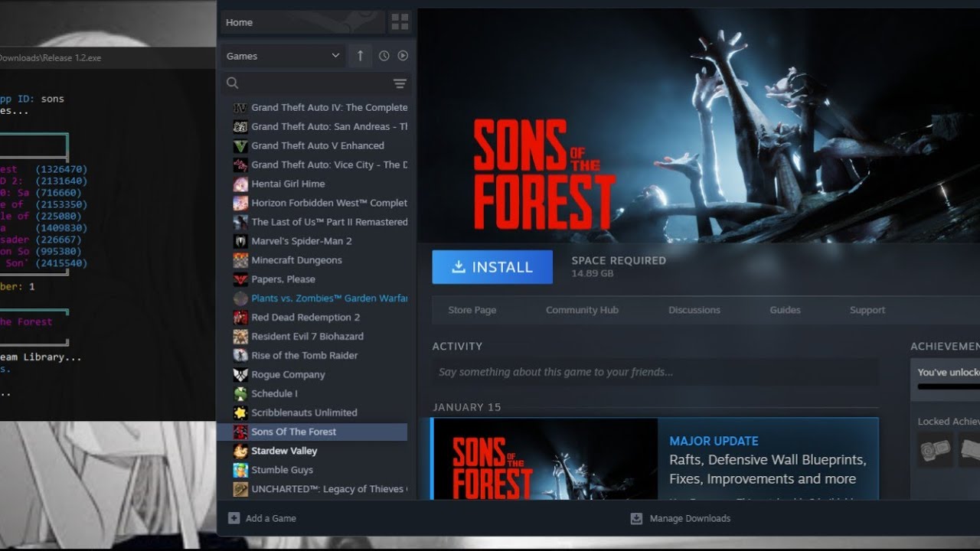Select Grand Theft Auto V Enhanced entry
The height and width of the screenshot is (551, 980).
coord(312,146)
